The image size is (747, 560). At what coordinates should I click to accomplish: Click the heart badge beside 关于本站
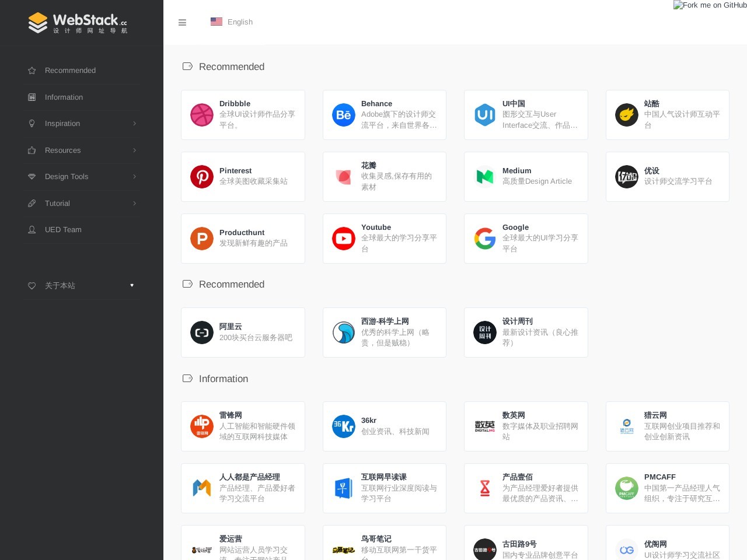pyautogui.click(x=132, y=285)
